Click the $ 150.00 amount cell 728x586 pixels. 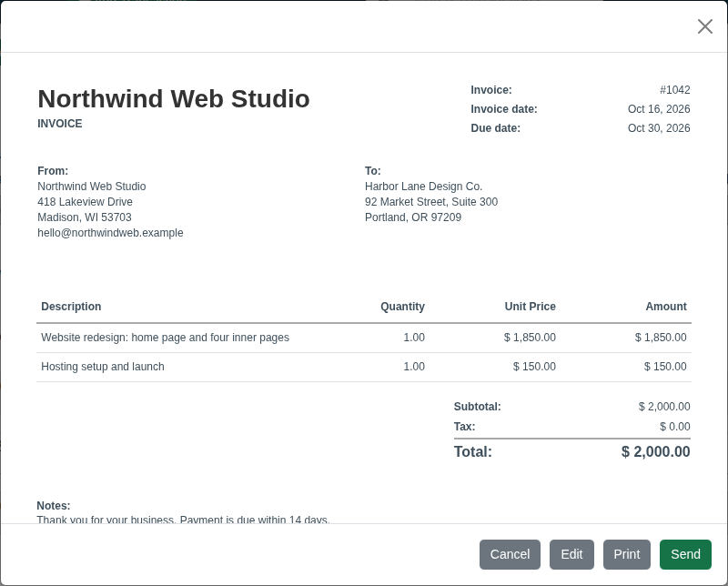(665, 367)
